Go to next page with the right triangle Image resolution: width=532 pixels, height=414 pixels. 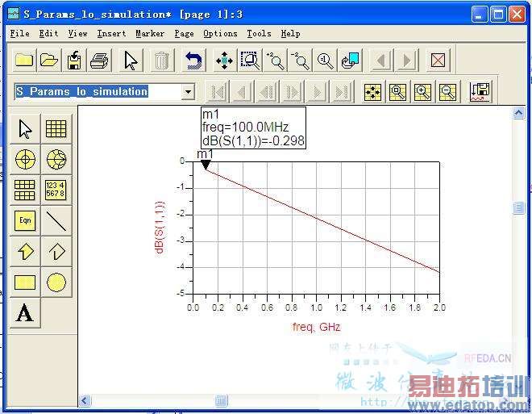pyautogui.click(x=406, y=61)
